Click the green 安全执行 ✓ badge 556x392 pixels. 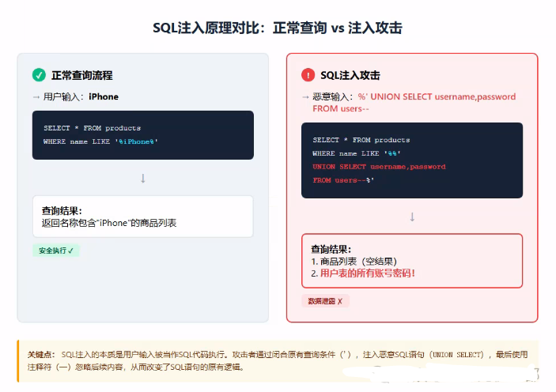[x=56, y=251]
